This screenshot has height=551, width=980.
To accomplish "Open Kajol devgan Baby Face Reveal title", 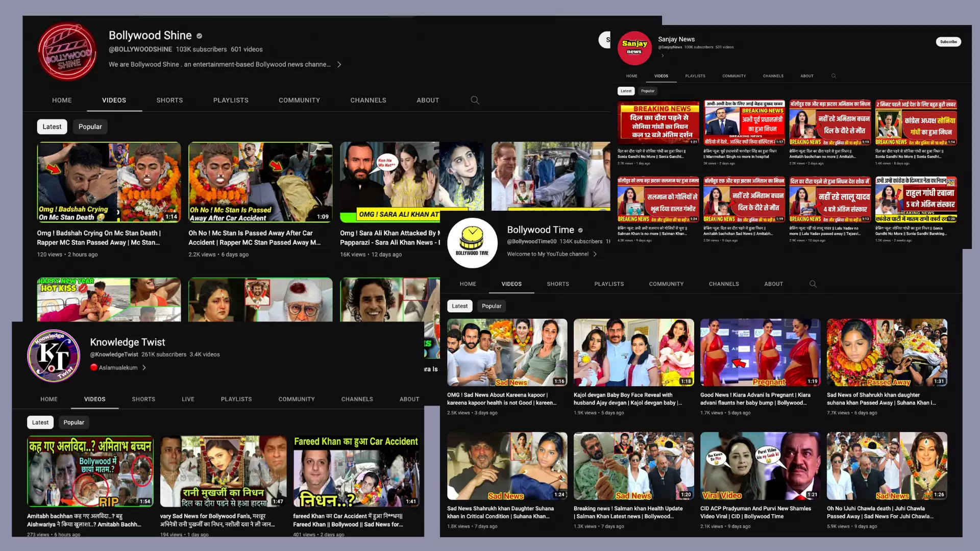I will click(x=628, y=399).
